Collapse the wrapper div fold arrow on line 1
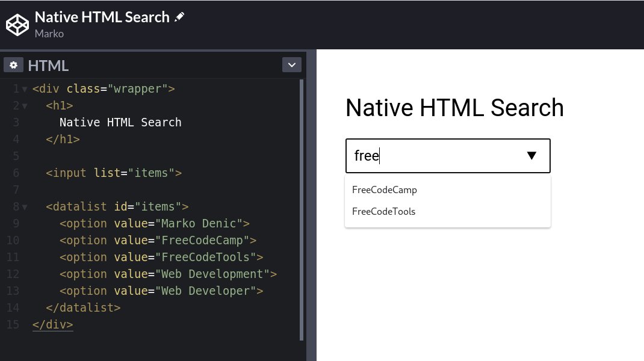 point(24,88)
